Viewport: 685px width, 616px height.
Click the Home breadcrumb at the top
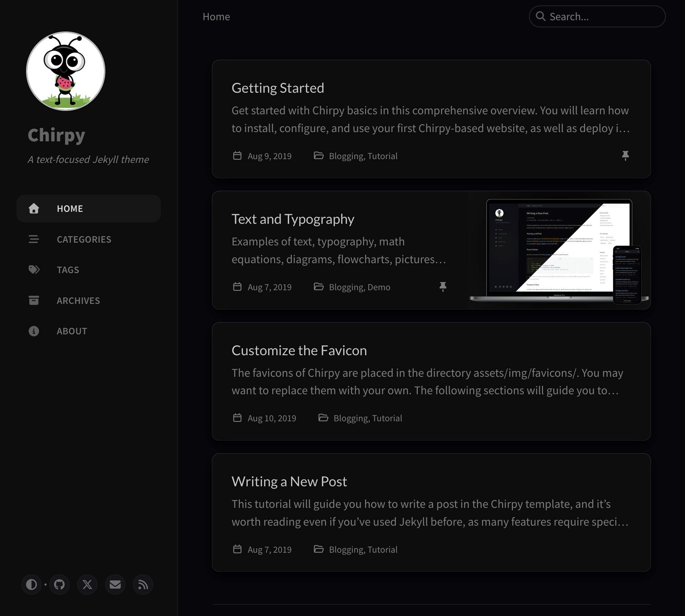216,16
